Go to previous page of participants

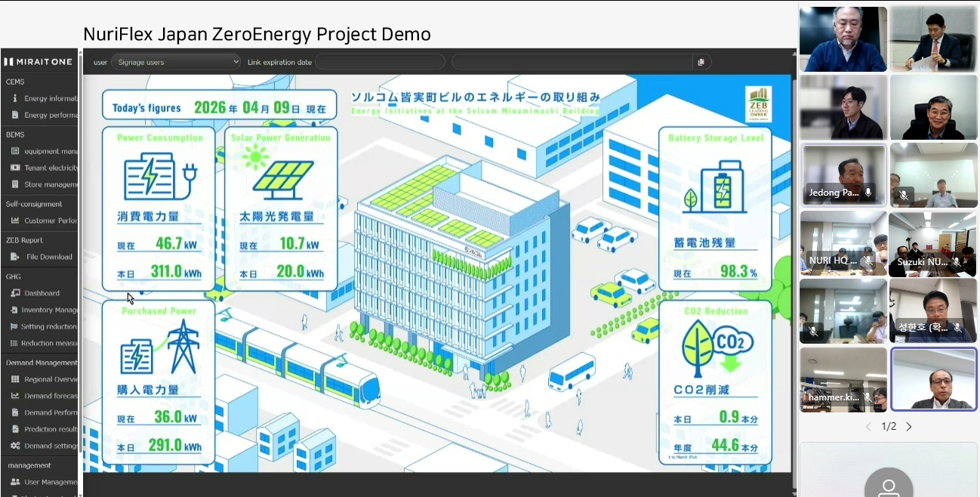pos(868,427)
